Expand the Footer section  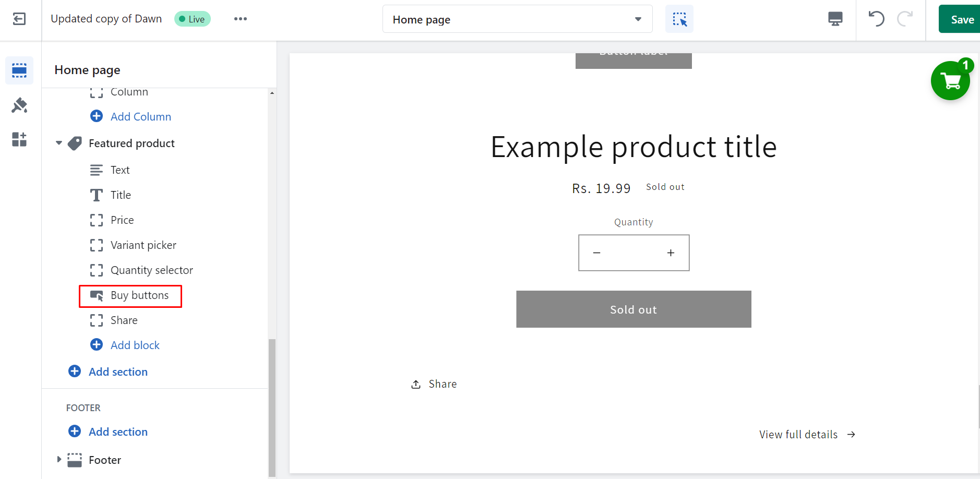coord(59,459)
